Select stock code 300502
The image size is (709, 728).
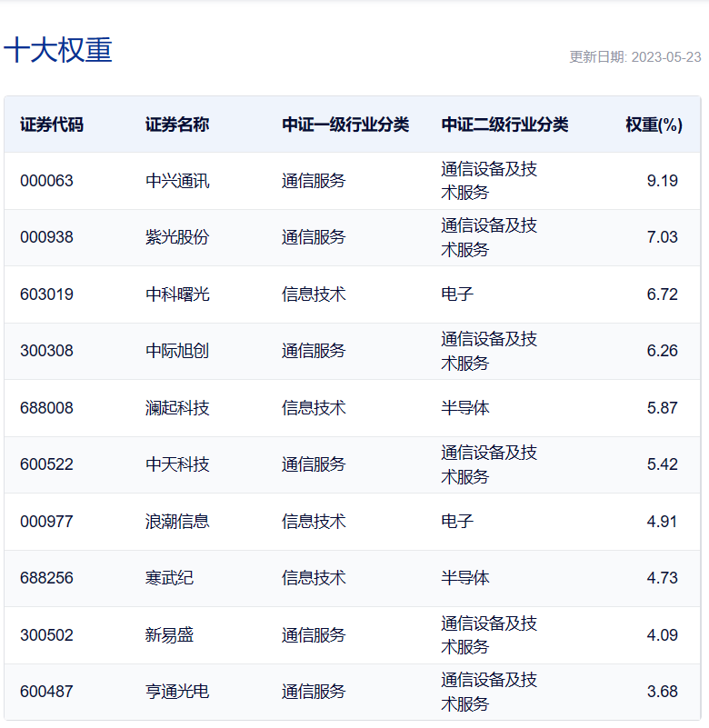point(46,635)
